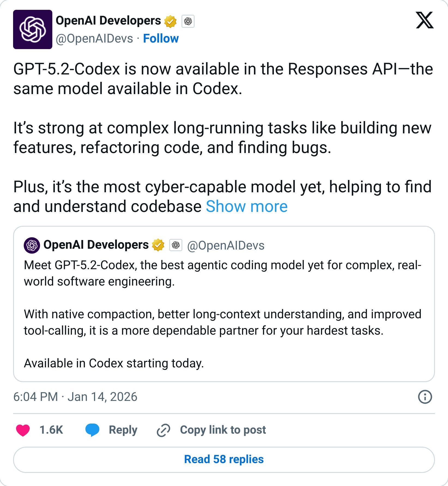Open the quoted GPT-5.2-Codex announcement tweet
This screenshot has width=448, height=486.
(x=224, y=314)
